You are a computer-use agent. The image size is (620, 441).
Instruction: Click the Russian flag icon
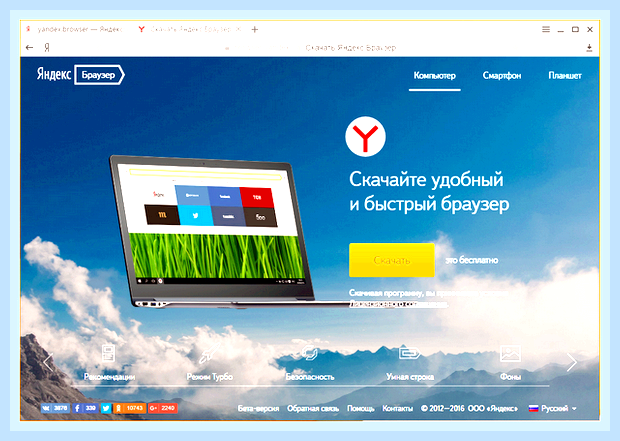533,409
